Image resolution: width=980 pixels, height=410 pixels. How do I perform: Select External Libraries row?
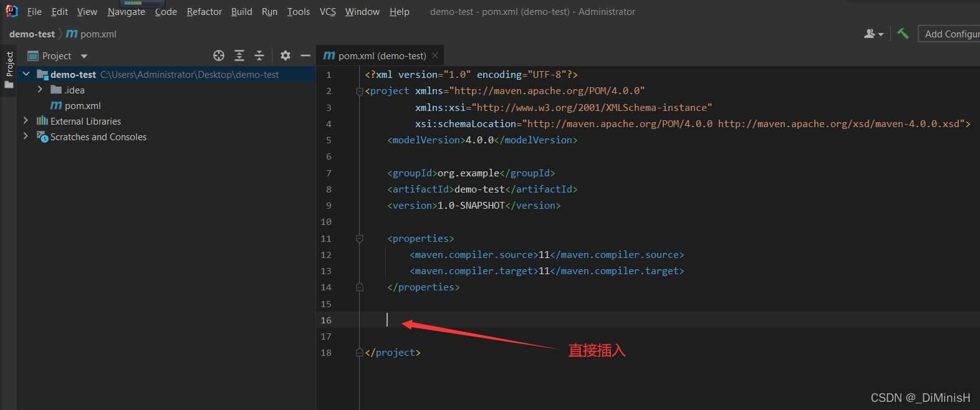pos(166,122)
